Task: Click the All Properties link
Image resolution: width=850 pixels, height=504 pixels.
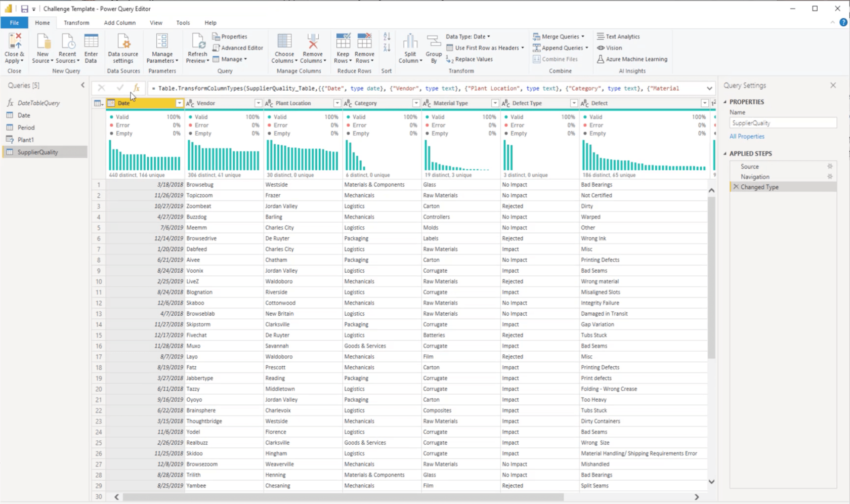Action: coord(747,136)
